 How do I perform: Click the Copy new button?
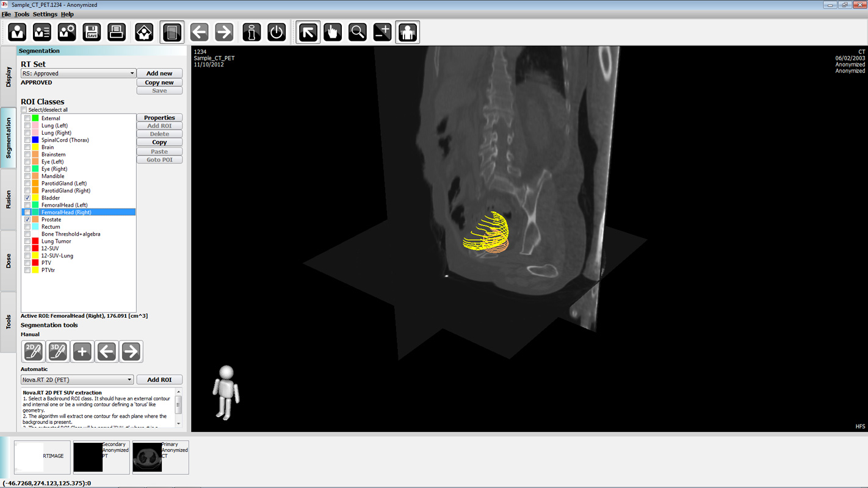[x=159, y=82]
